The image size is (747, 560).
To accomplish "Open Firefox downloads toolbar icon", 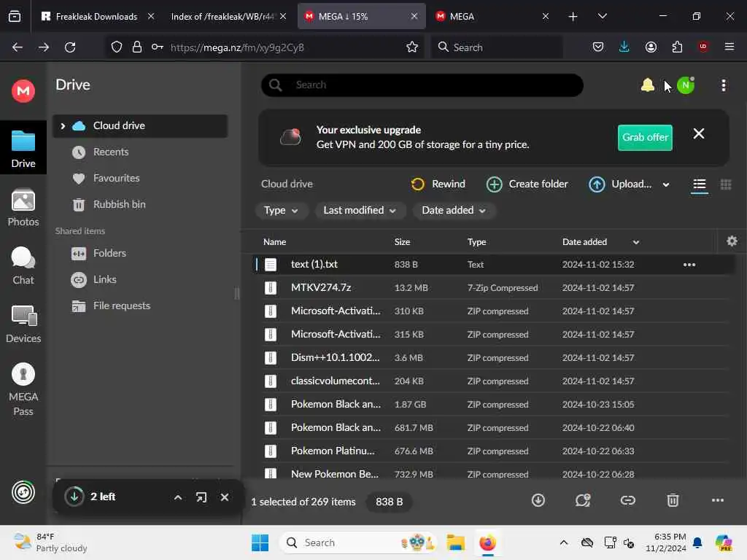I will (624, 47).
